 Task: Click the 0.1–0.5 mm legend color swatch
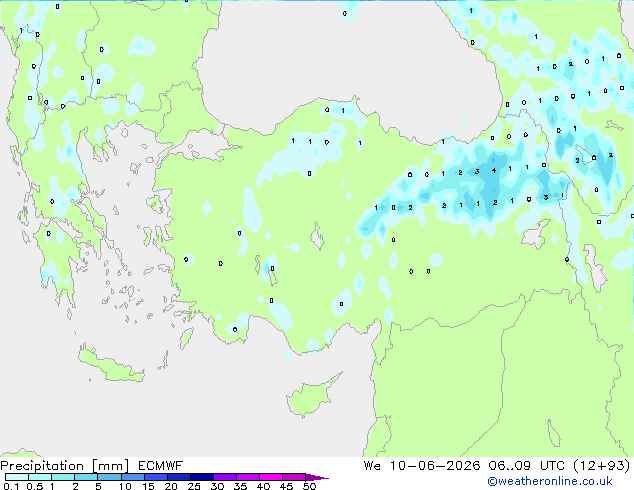click(x=17, y=477)
